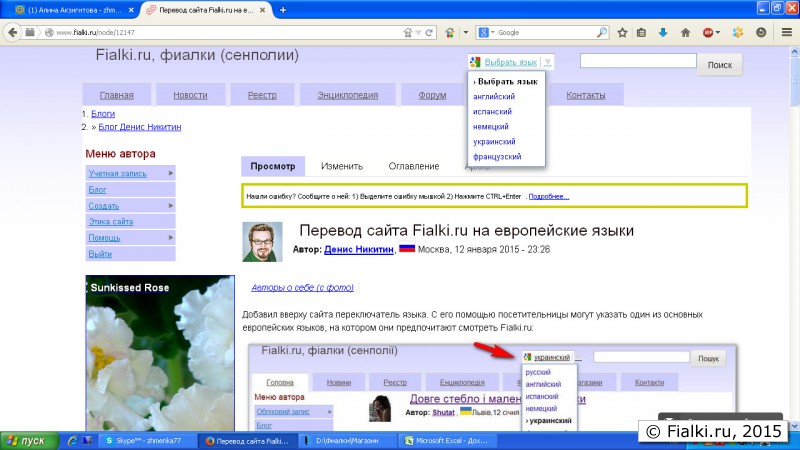Click the reload page icon in address bar
This screenshot has height=450, width=800.
click(x=429, y=33)
